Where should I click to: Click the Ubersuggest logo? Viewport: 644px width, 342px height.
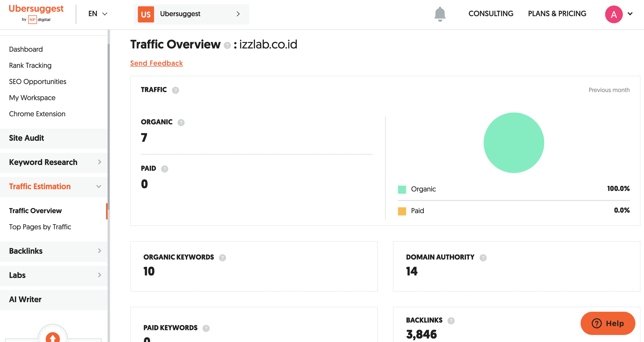[x=36, y=14]
